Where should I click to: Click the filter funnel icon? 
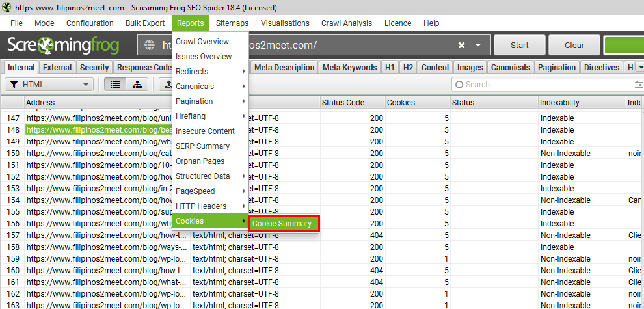(14, 85)
